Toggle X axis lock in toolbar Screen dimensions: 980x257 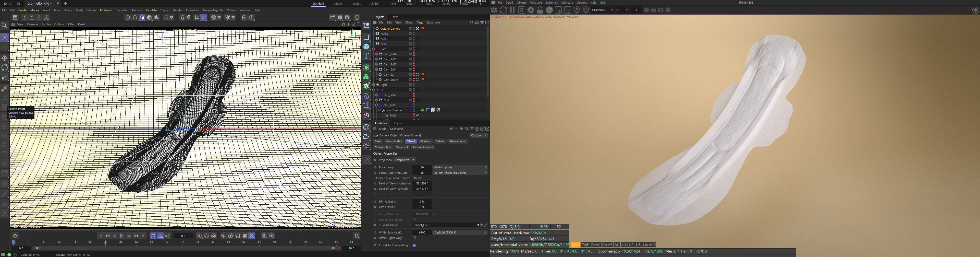pos(25,18)
